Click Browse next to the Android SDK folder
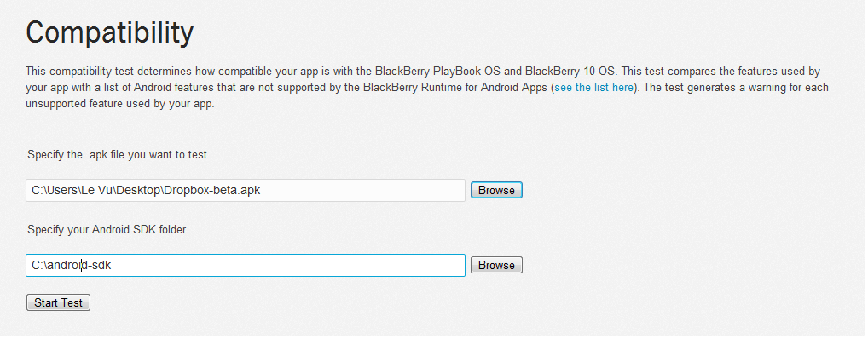Viewport: 868px width, 339px height. pos(496,266)
